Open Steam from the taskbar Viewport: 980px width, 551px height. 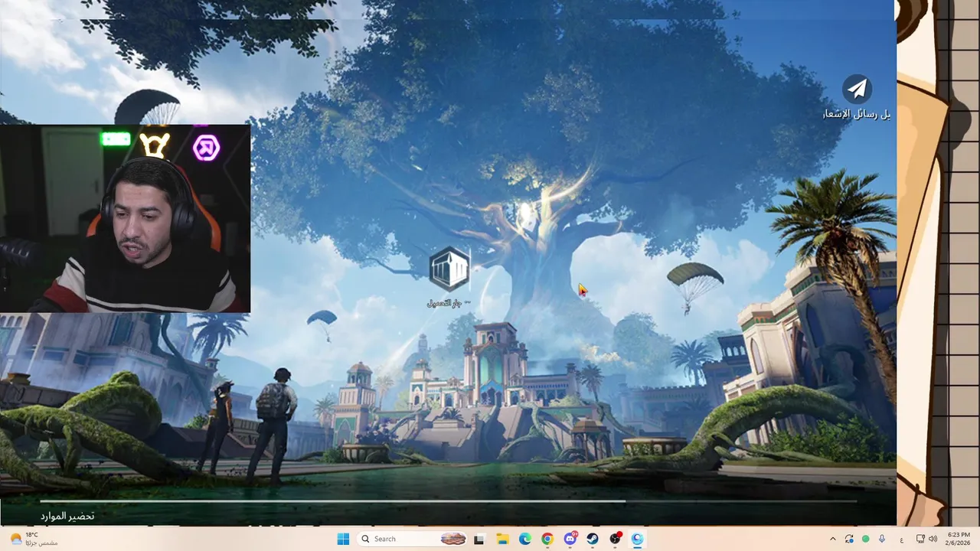coord(593,539)
